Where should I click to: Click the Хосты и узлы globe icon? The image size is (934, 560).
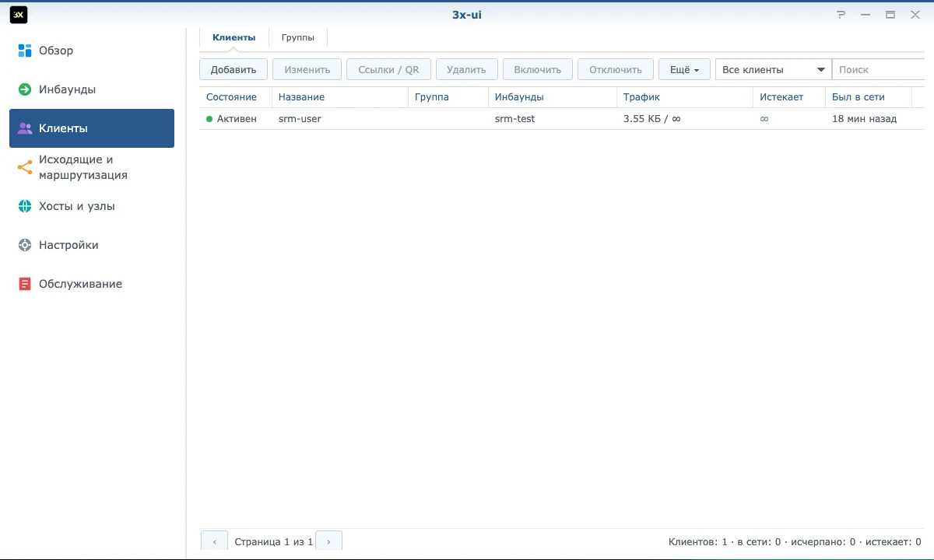25,206
